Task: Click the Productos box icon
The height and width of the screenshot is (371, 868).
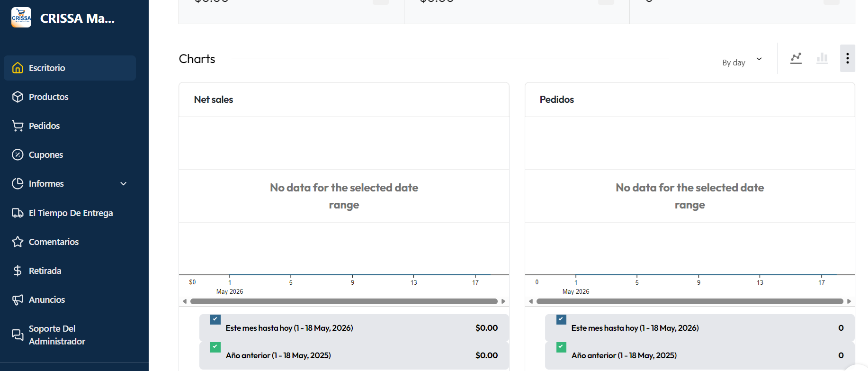Action: click(x=18, y=97)
